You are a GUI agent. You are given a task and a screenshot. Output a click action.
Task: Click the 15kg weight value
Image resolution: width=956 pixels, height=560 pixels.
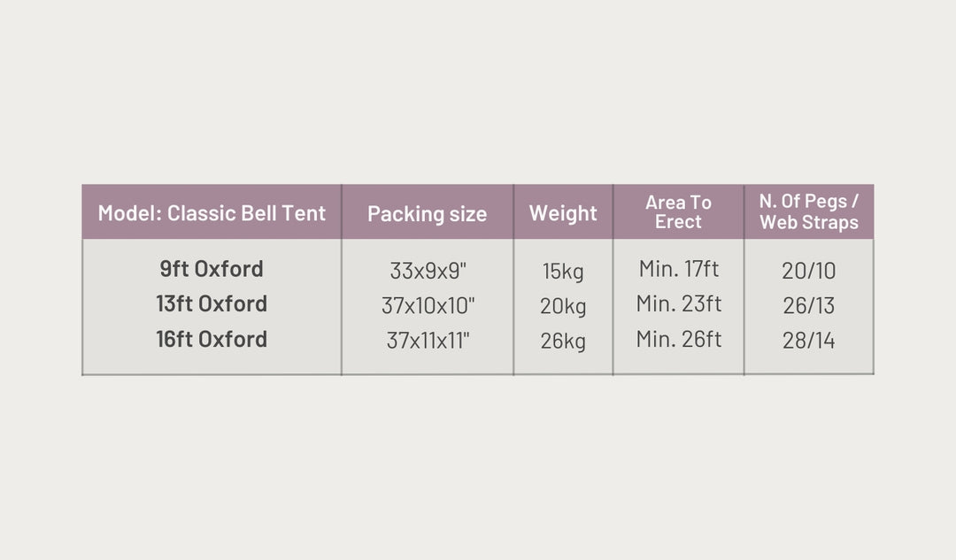(563, 272)
